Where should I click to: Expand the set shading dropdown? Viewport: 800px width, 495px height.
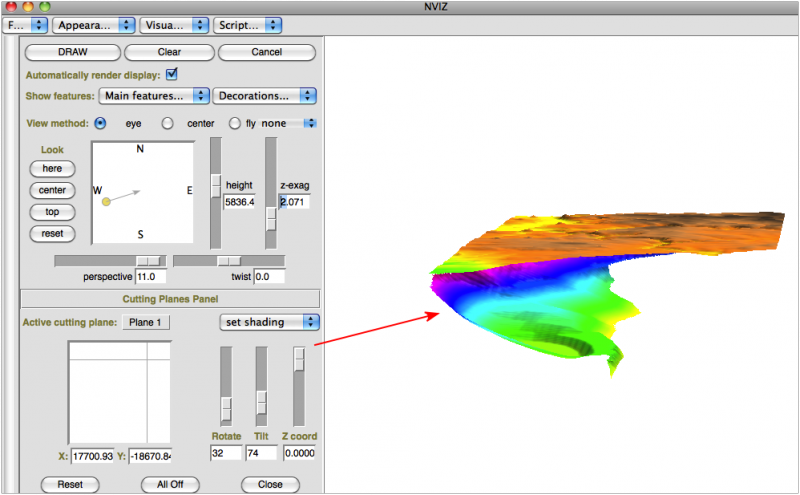pos(269,322)
